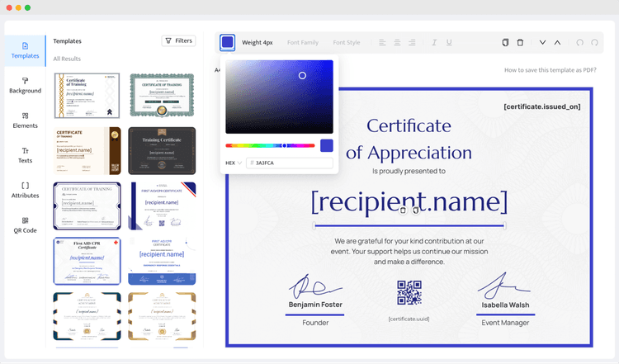Open the Elements sidebar tab
This screenshot has height=364, width=619.
point(26,121)
